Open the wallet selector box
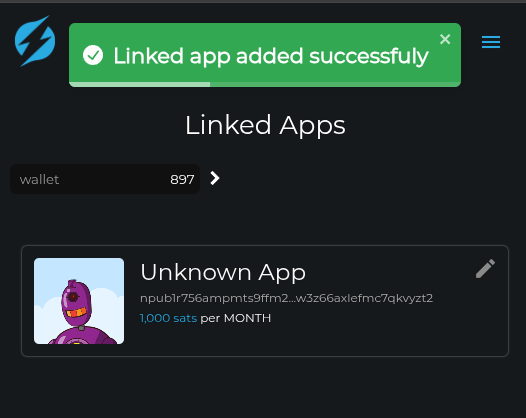526x418 pixels. 105,179
